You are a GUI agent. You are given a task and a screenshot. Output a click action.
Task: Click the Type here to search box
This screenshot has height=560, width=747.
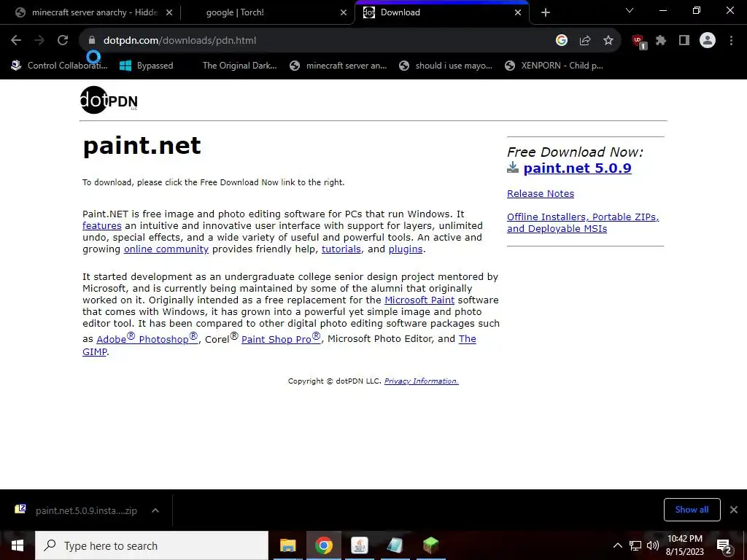point(152,545)
